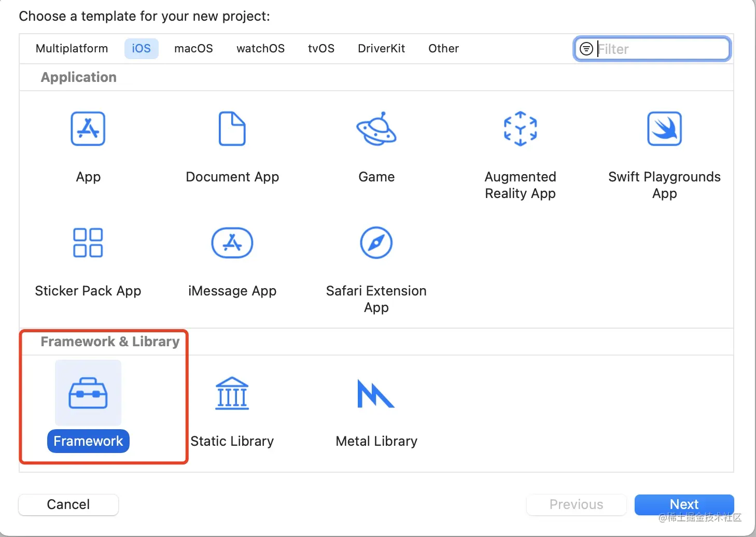Choose the Swift Playgrounds App icon
This screenshot has width=756, height=537.
[665, 129]
